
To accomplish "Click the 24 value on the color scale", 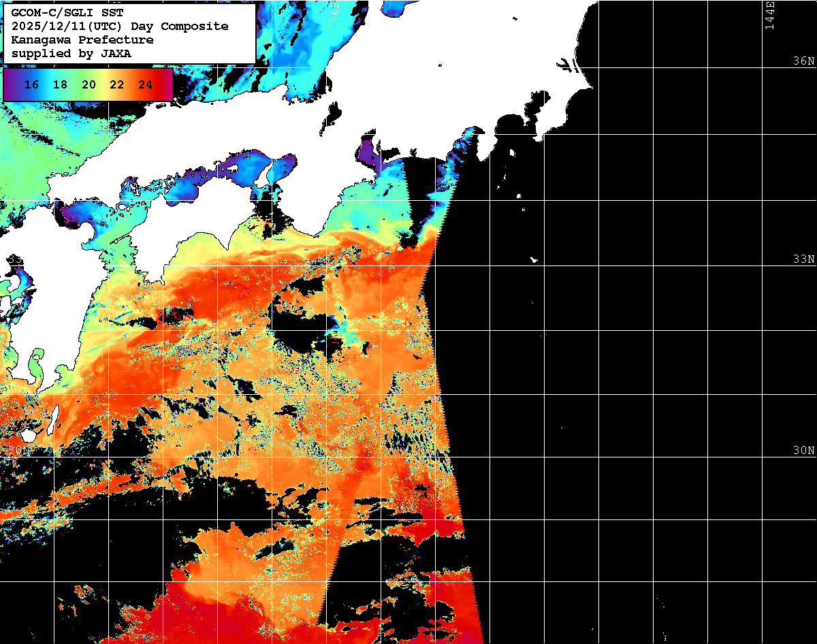I will tap(145, 85).
